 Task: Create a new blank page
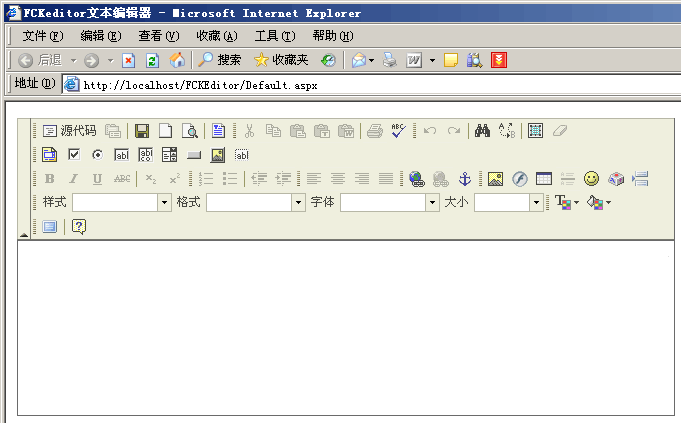[165, 131]
